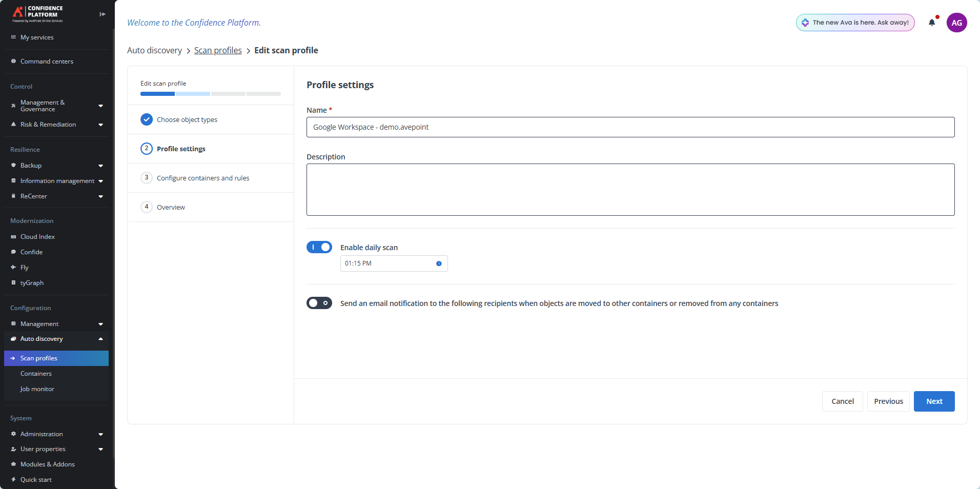Screen dimensions: 980x489
Task: Open the notifications bell
Action: pos(931,23)
